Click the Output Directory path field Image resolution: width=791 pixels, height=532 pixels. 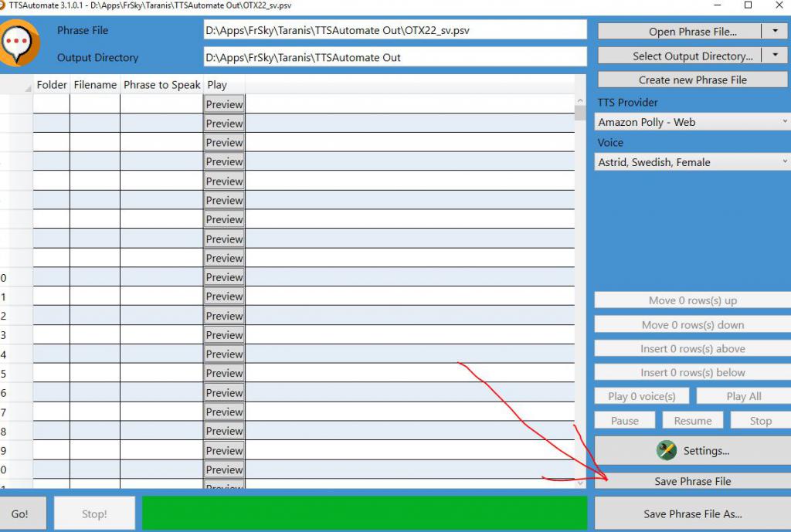(x=395, y=57)
